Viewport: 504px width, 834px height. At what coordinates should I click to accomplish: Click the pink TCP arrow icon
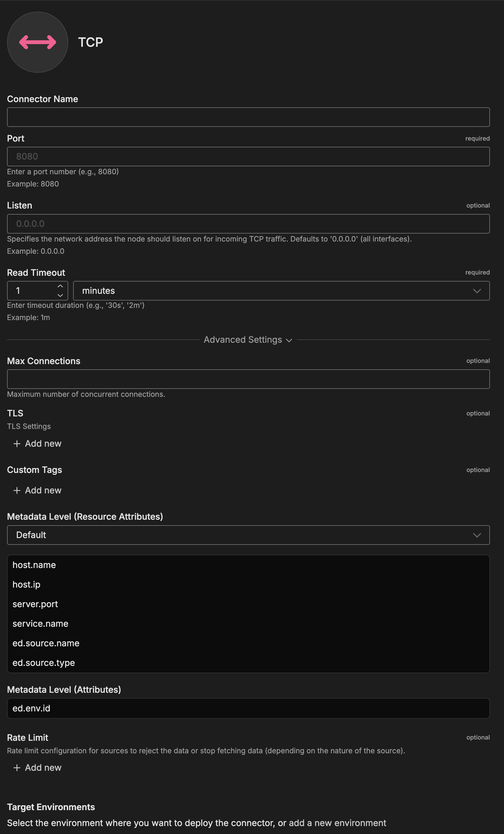pyautogui.click(x=38, y=42)
